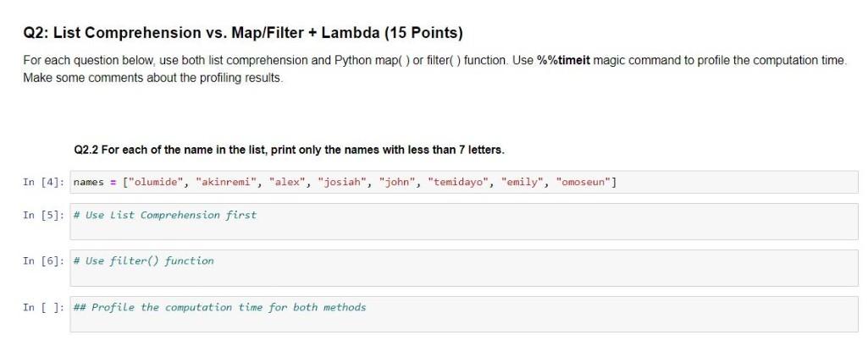868x351 pixels.
Task: Click the In [6] prompt label
Action: (44, 261)
